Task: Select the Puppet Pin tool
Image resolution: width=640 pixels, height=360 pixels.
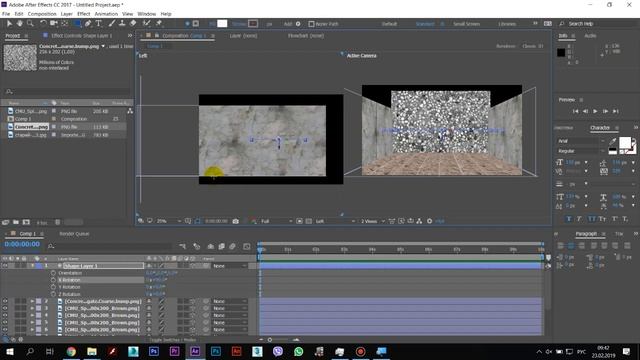Action: coord(159,24)
